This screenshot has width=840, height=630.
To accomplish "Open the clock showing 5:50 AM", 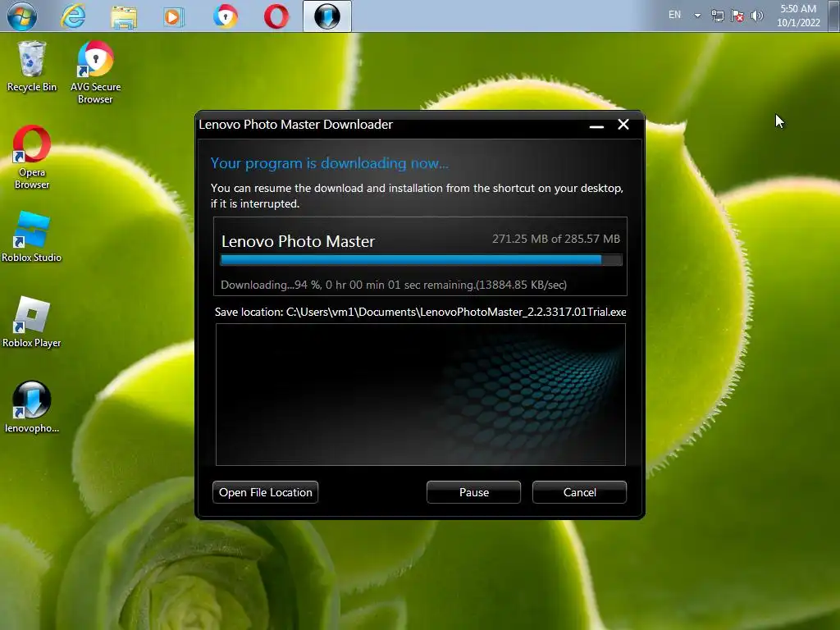I will tap(798, 16).
